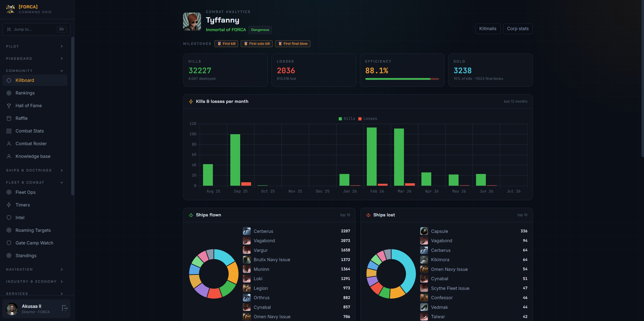Click the Dangerous status tag
This screenshot has width=644, height=321.
click(x=260, y=30)
